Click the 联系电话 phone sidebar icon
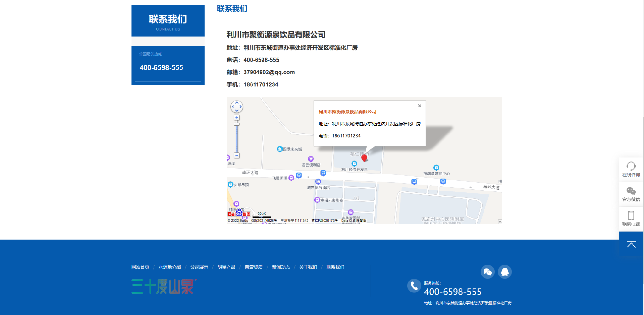 tap(631, 218)
